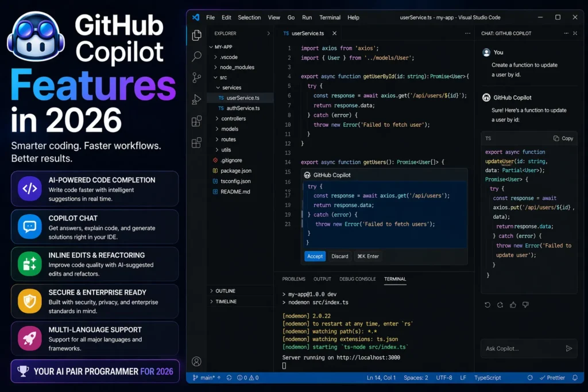Viewport: 588px width, 392px height.
Task: Click the sync changes icon in status bar
Action: pyautogui.click(x=229, y=378)
